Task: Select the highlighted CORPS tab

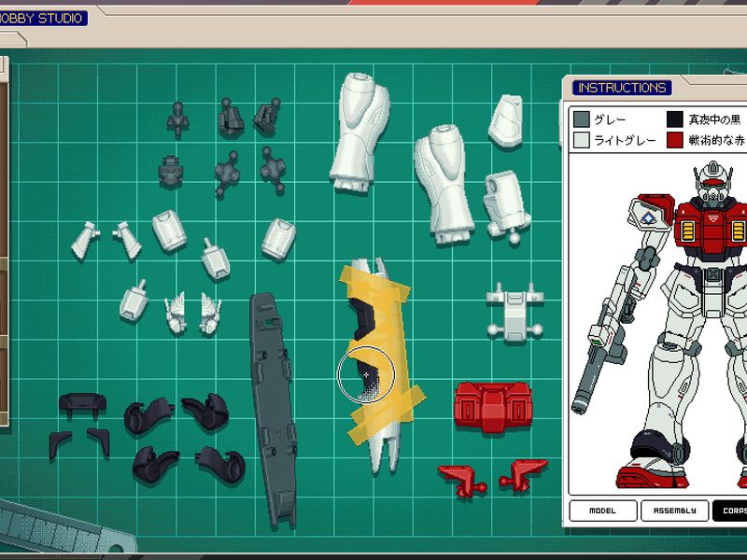Action: tap(729, 511)
